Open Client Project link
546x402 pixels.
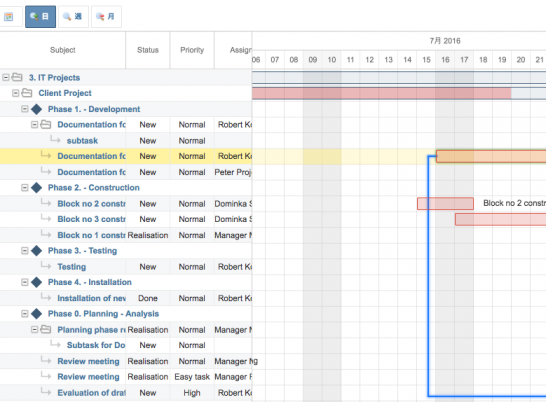[65, 93]
